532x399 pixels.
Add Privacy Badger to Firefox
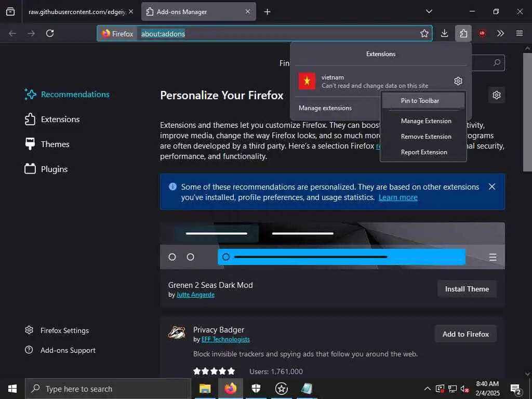(465, 334)
